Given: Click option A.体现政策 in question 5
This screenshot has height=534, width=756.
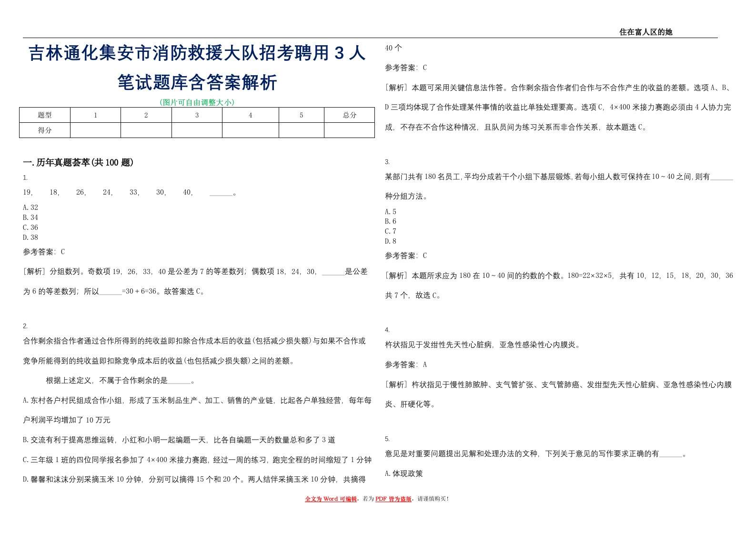Looking at the screenshot, I should tap(404, 474).
